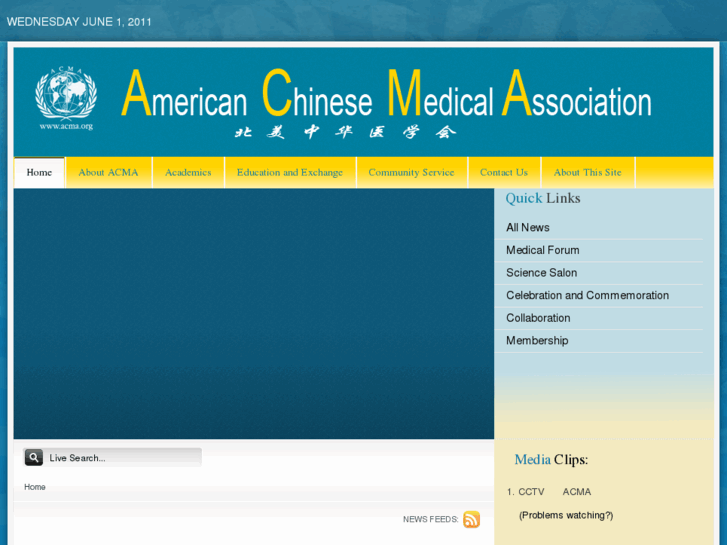
Task: Go to the Collaboration link
Action: [x=538, y=318]
